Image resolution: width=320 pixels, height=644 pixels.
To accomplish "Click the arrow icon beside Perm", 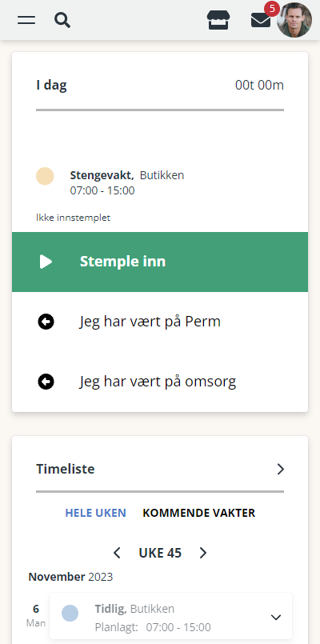I will [x=46, y=322].
